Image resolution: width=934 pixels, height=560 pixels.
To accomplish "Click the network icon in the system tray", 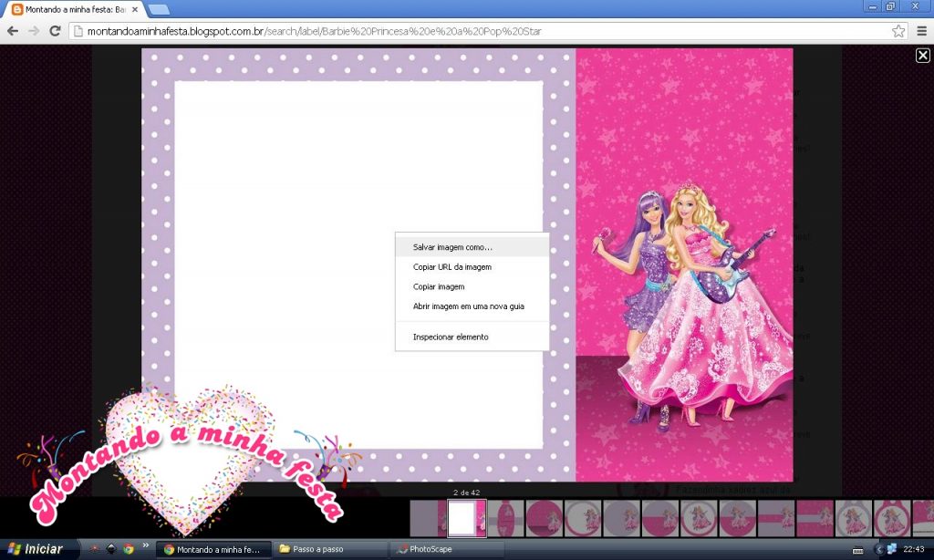I will (x=891, y=550).
